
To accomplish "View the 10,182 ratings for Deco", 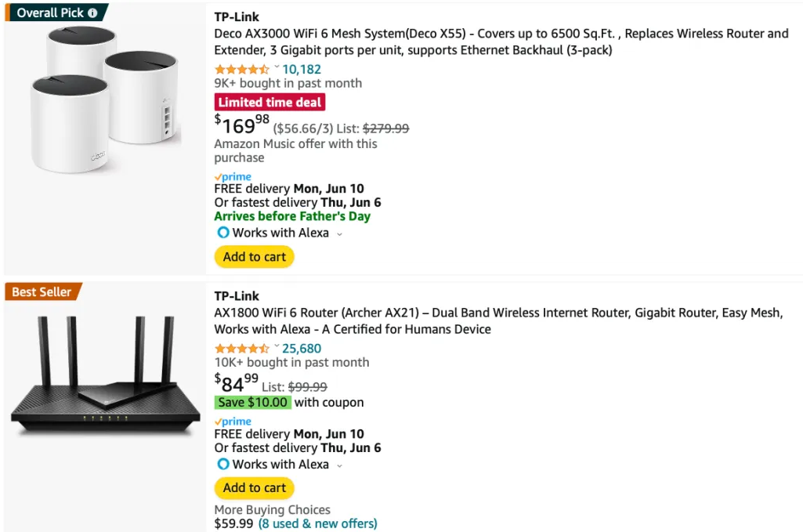I will [302, 69].
